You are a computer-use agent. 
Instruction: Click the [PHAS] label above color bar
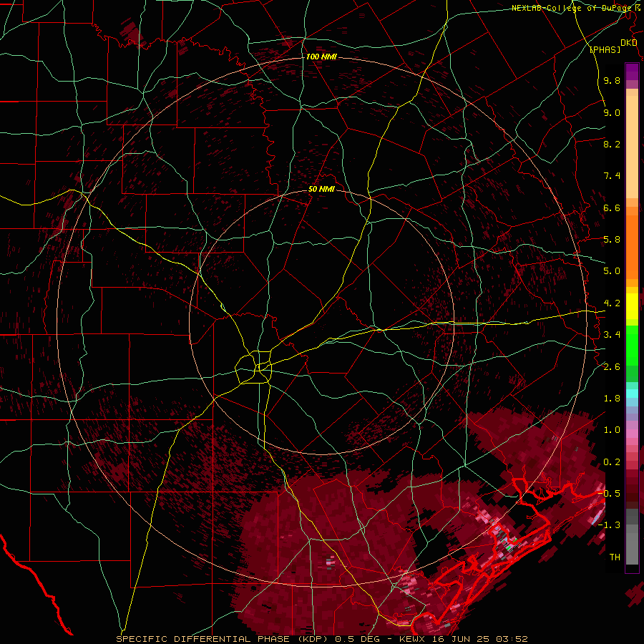pyautogui.click(x=605, y=50)
